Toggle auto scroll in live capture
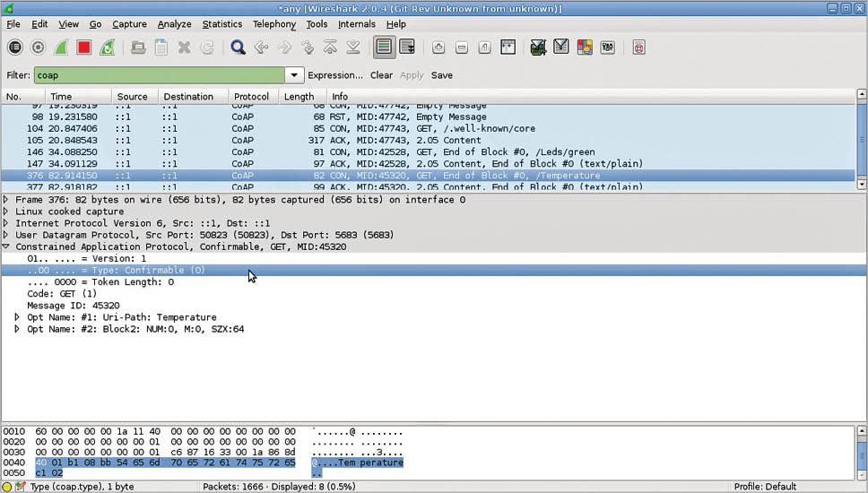Image resolution: width=868 pixels, height=493 pixels. coord(407,48)
